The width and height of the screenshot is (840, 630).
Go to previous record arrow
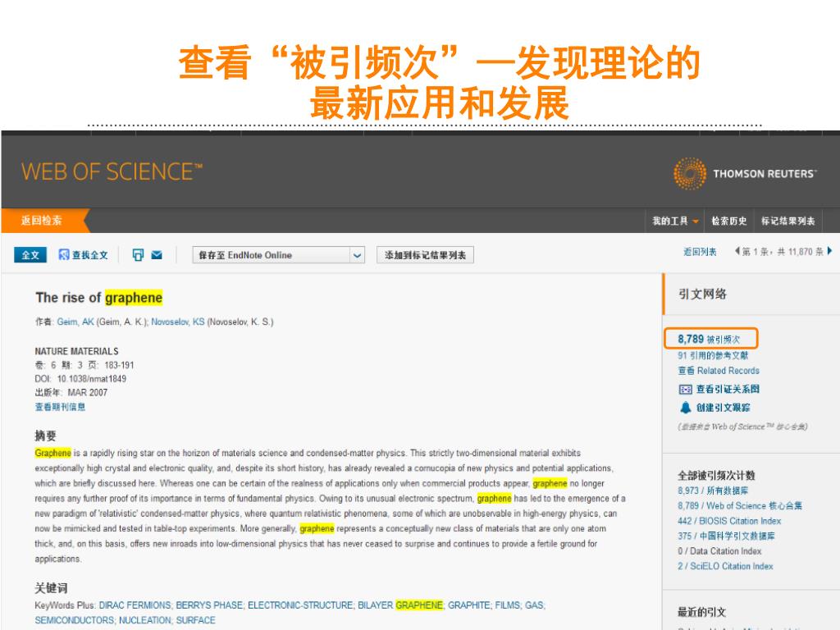click(737, 251)
